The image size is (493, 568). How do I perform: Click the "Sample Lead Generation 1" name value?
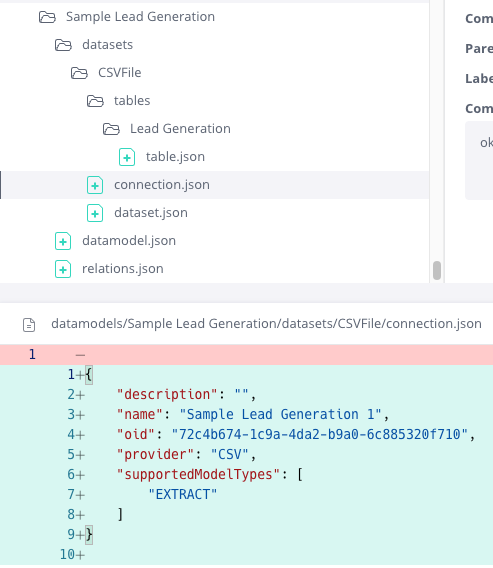[280, 414]
